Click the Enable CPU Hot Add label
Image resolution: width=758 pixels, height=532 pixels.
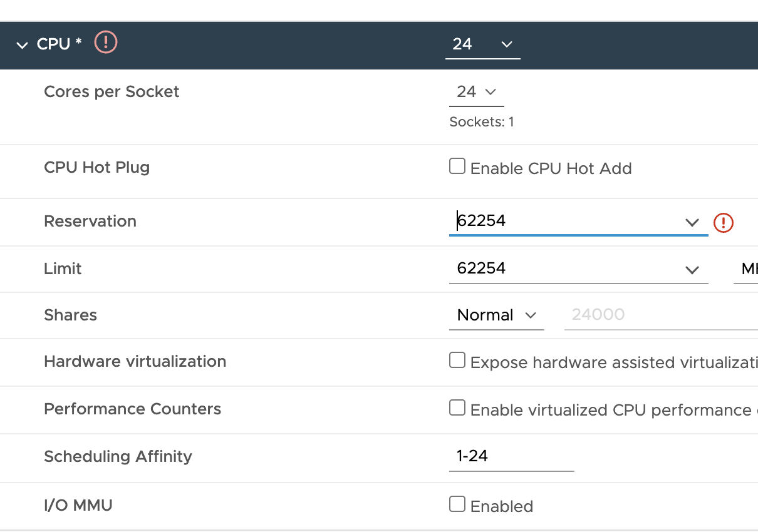click(551, 168)
